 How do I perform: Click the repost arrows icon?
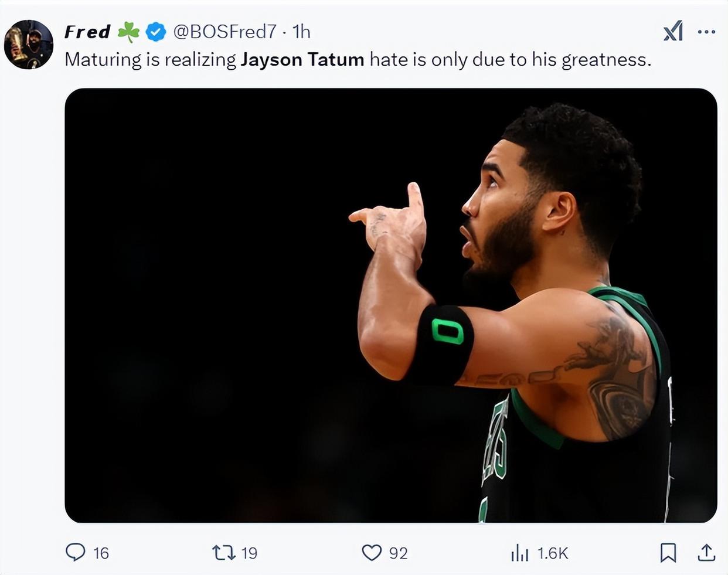tap(223, 552)
